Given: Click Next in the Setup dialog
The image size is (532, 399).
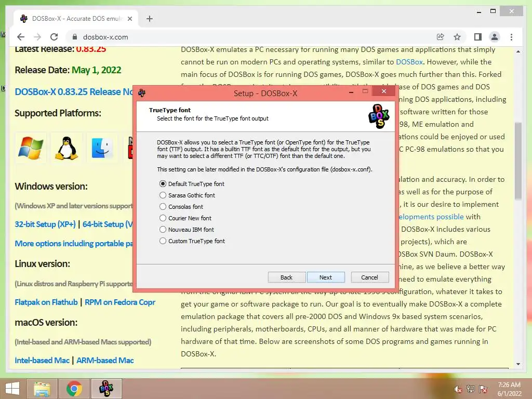Looking at the screenshot, I should (x=326, y=277).
